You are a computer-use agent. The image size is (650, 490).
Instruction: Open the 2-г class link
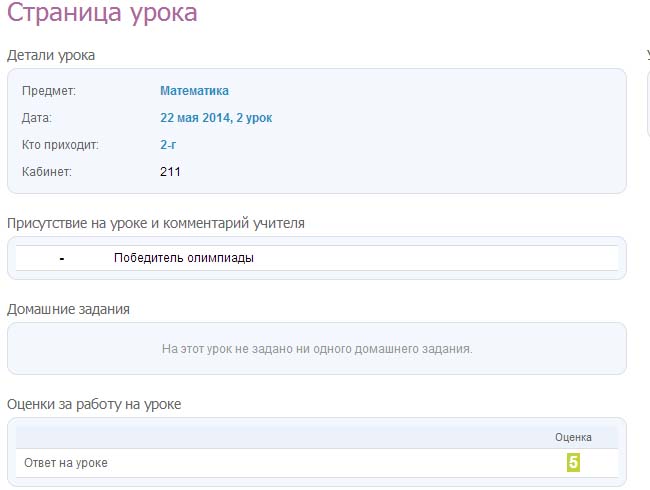[x=168, y=145]
